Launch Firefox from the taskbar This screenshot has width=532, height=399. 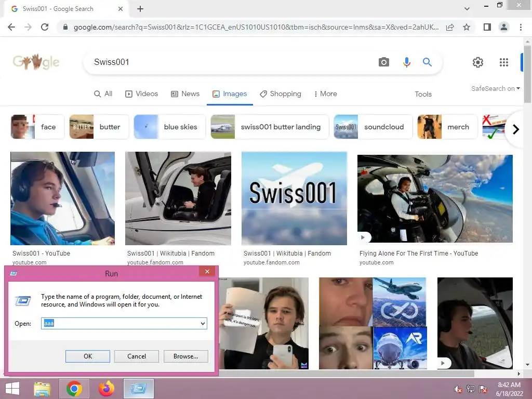pos(106,389)
